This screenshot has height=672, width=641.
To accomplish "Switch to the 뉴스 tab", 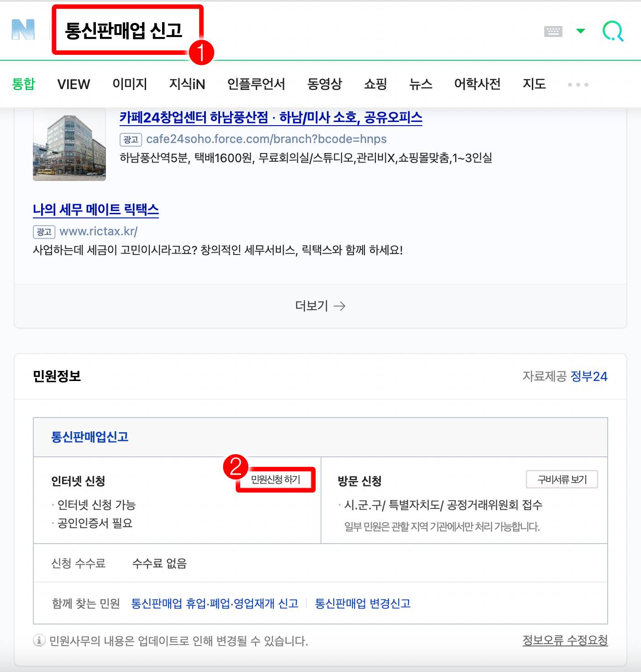I will tap(420, 84).
